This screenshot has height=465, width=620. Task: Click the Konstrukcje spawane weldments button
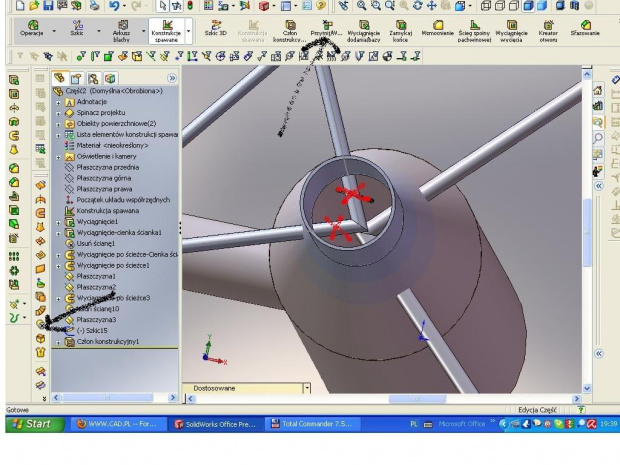tap(167, 30)
